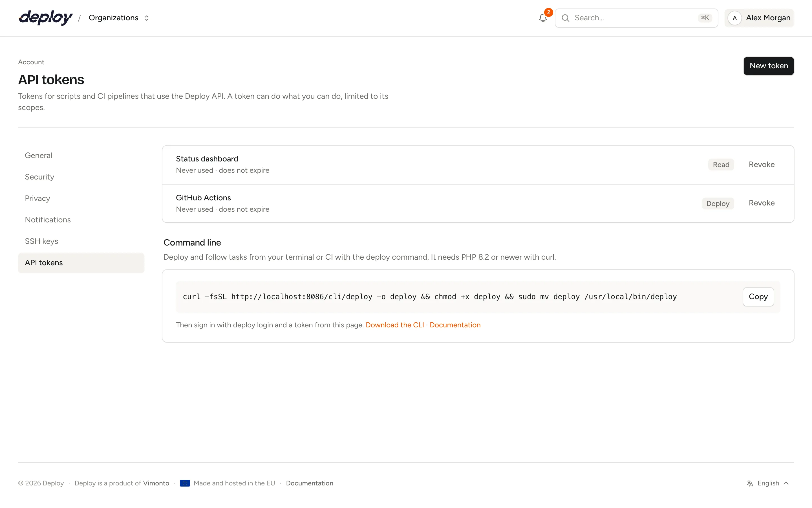Viewport: 812px width, 508px height.
Task: Click the Deploy scope badge
Action: click(718, 203)
